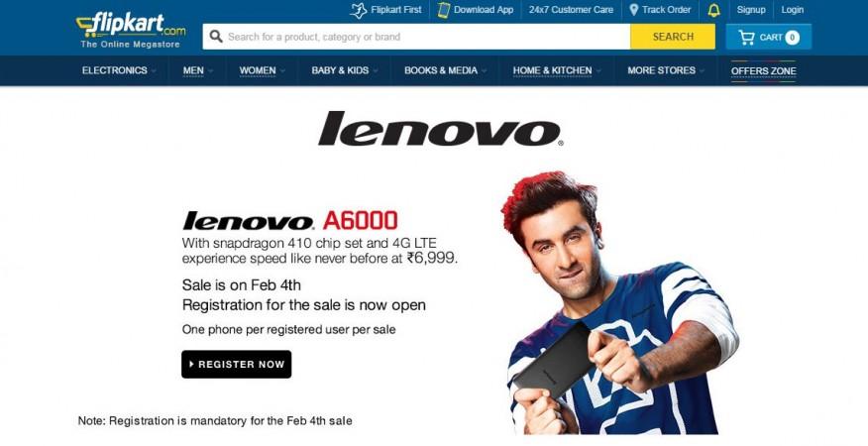Open the Login link
Screen dimensions: 868x446
[792, 10]
